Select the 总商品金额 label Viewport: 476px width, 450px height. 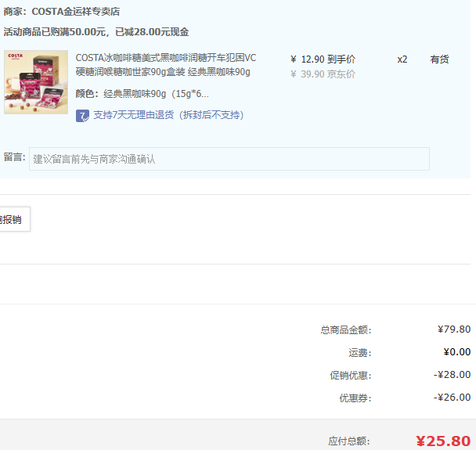[x=346, y=329]
